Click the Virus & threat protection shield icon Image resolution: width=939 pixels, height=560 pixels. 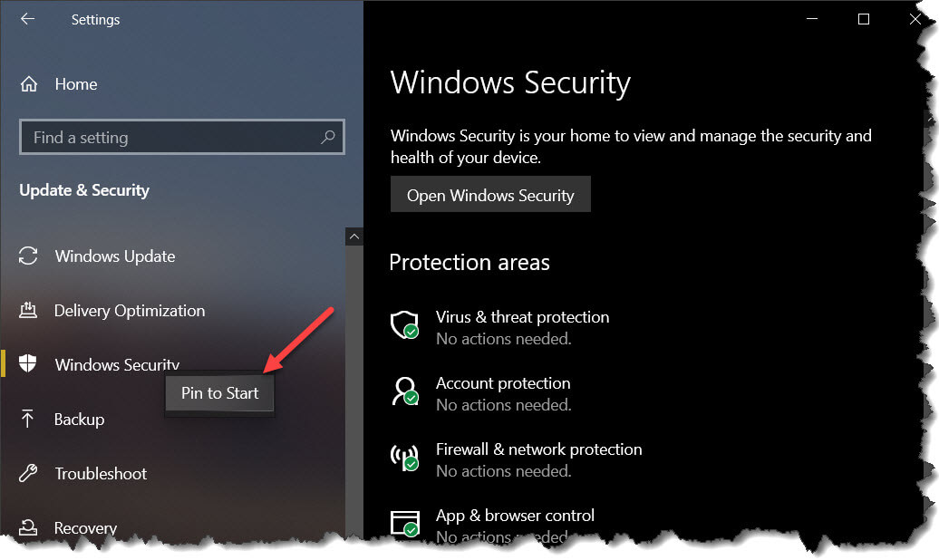405,325
